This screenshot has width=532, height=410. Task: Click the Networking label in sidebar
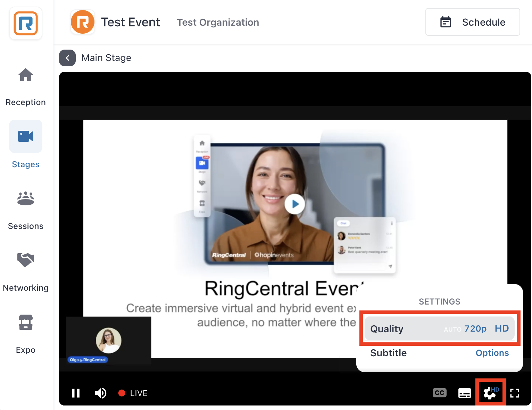pos(26,288)
